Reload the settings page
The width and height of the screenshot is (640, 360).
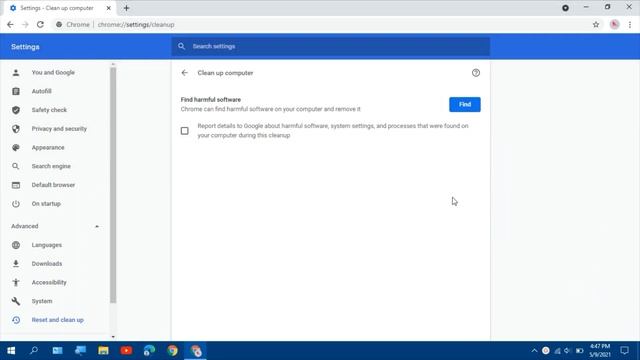(40, 24)
